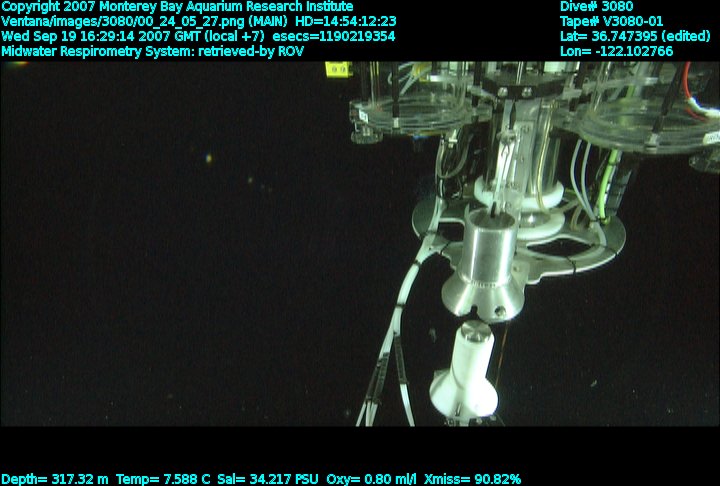This screenshot has width=720, height=486.
Task: Click the Lat= 36.747395 (edited) reading
Action: pos(635,36)
